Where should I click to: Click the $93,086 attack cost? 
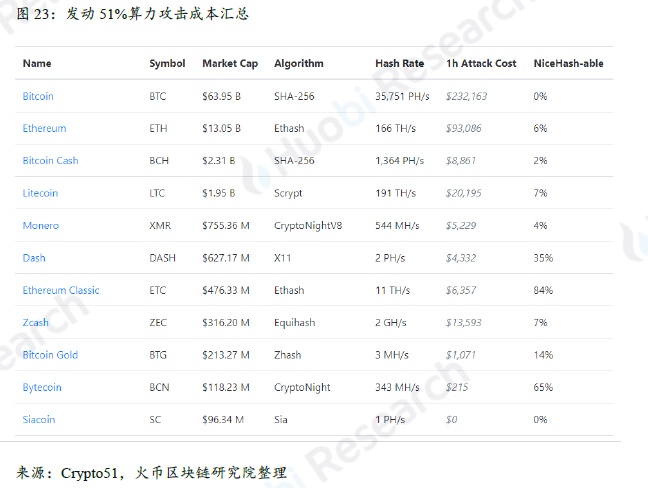(x=464, y=129)
